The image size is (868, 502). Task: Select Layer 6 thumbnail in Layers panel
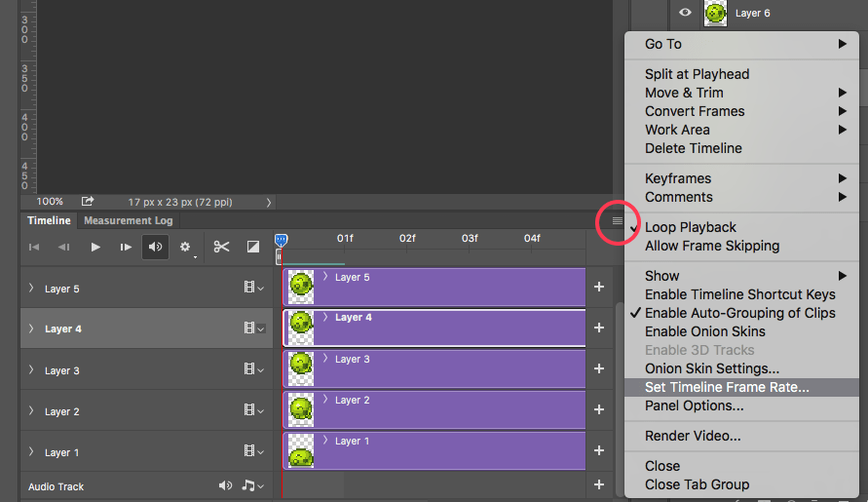715,13
